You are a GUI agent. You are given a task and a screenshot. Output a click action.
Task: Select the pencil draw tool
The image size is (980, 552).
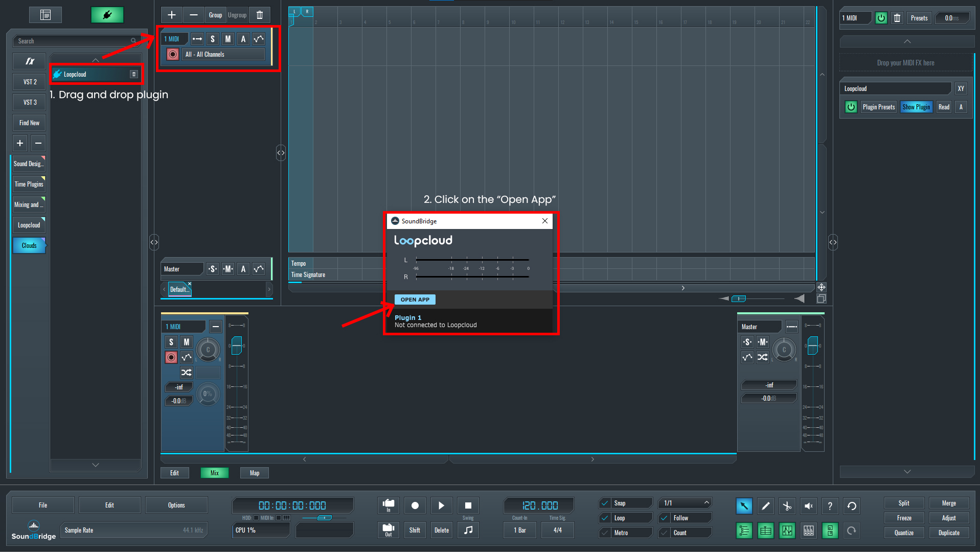[x=765, y=506]
